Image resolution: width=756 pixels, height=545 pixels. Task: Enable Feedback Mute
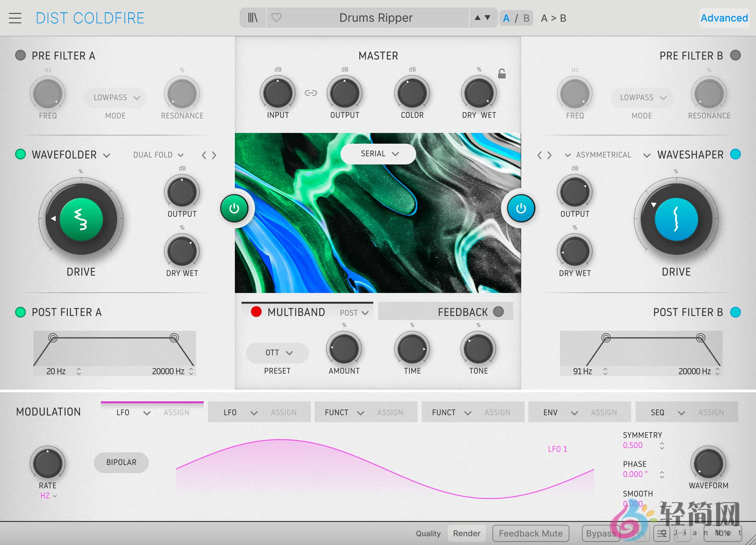(x=531, y=533)
